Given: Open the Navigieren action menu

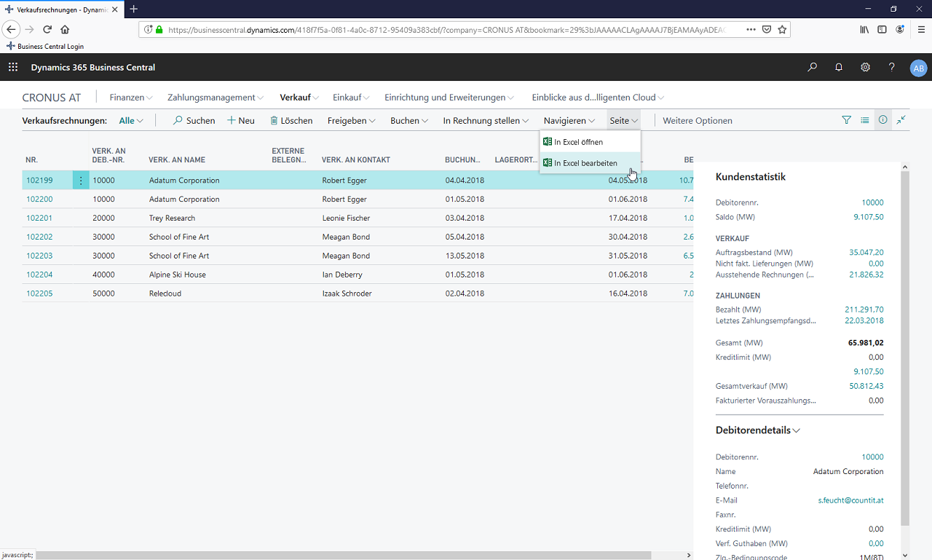Looking at the screenshot, I should 569,121.
